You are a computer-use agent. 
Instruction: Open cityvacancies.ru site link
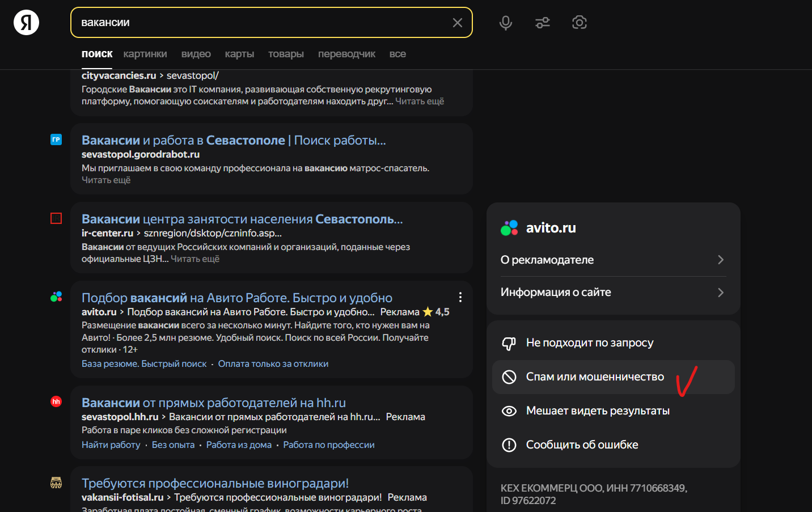119,75
